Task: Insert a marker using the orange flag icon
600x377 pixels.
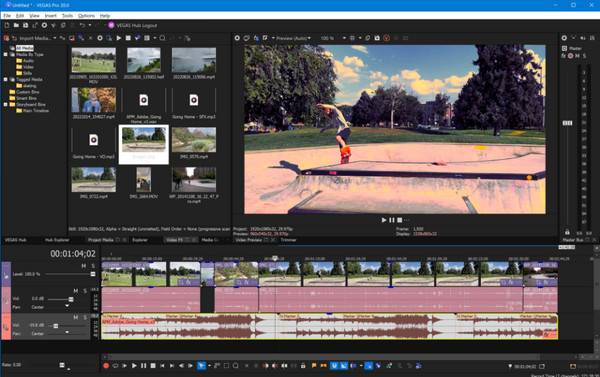Action: pyautogui.click(x=314, y=366)
